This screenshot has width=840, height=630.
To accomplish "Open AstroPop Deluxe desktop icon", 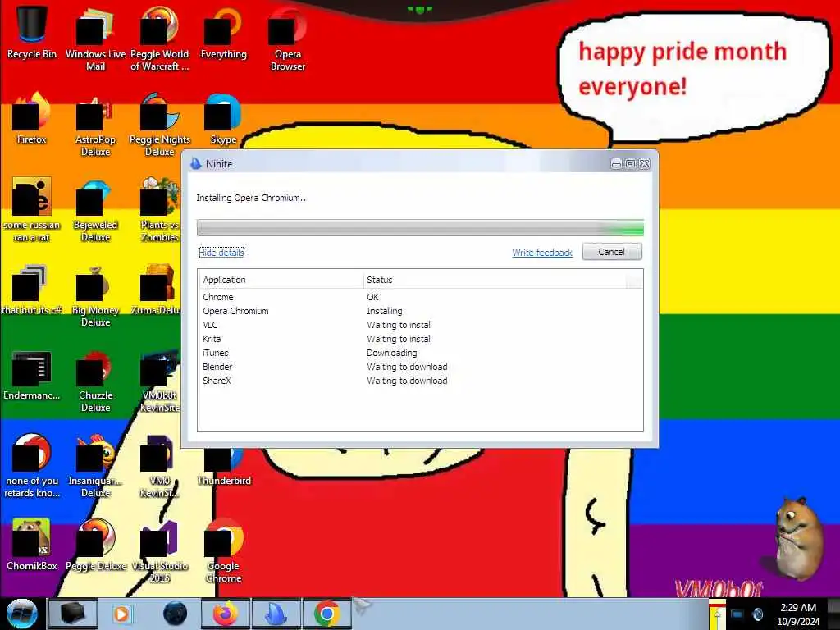I will 95,125.
